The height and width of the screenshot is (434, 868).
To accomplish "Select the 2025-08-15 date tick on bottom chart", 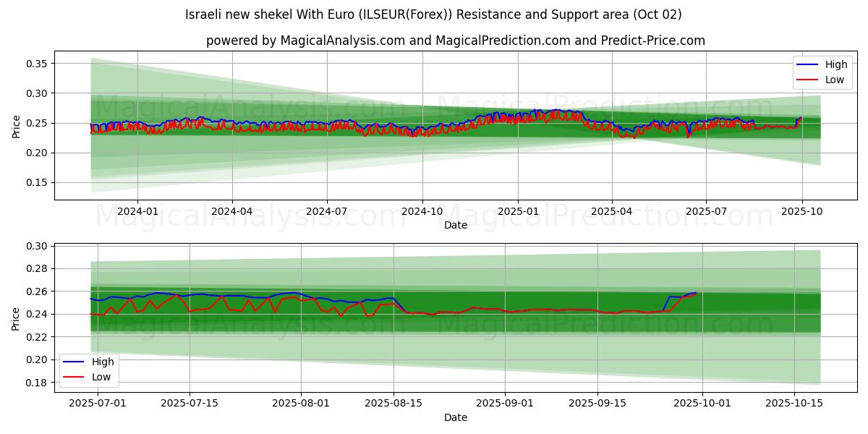I will point(393,403).
